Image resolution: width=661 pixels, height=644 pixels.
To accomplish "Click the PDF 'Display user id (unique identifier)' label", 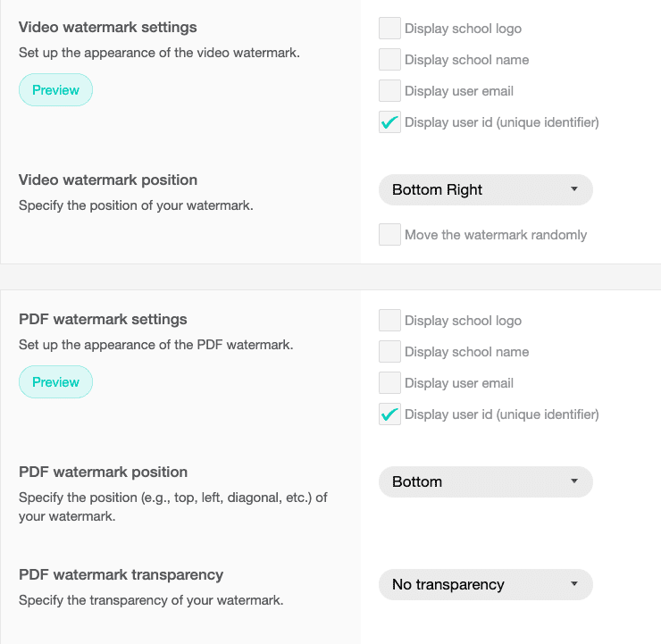I will [502, 414].
